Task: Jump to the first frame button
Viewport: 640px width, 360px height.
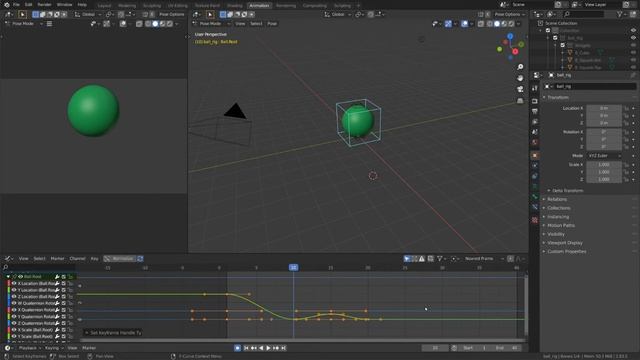Action: 246,348
